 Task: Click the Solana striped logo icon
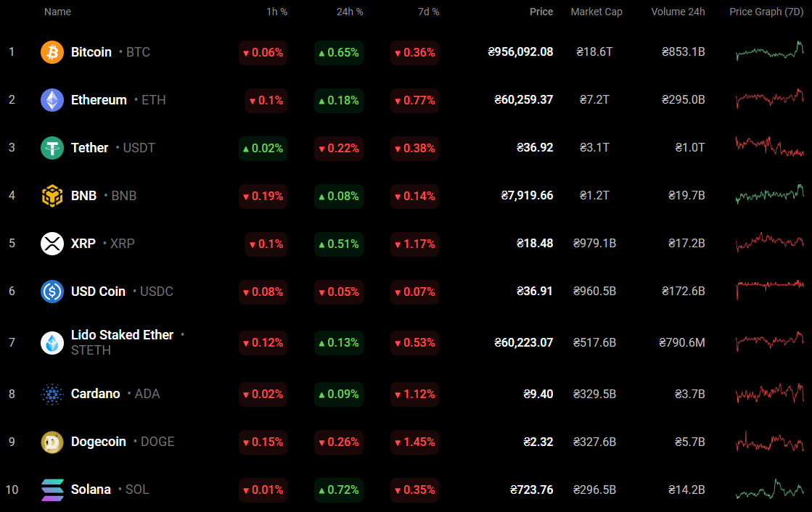click(52, 490)
